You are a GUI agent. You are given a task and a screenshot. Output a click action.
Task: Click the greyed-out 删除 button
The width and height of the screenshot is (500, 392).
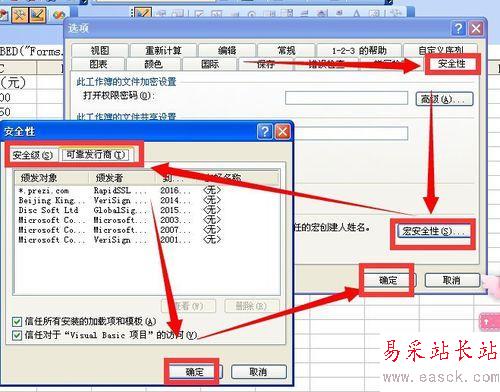coord(252,306)
